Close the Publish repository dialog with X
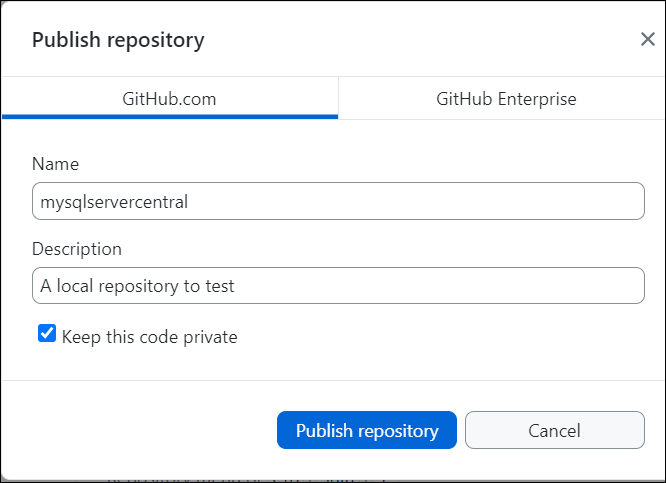The height and width of the screenshot is (483, 666). [x=647, y=40]
